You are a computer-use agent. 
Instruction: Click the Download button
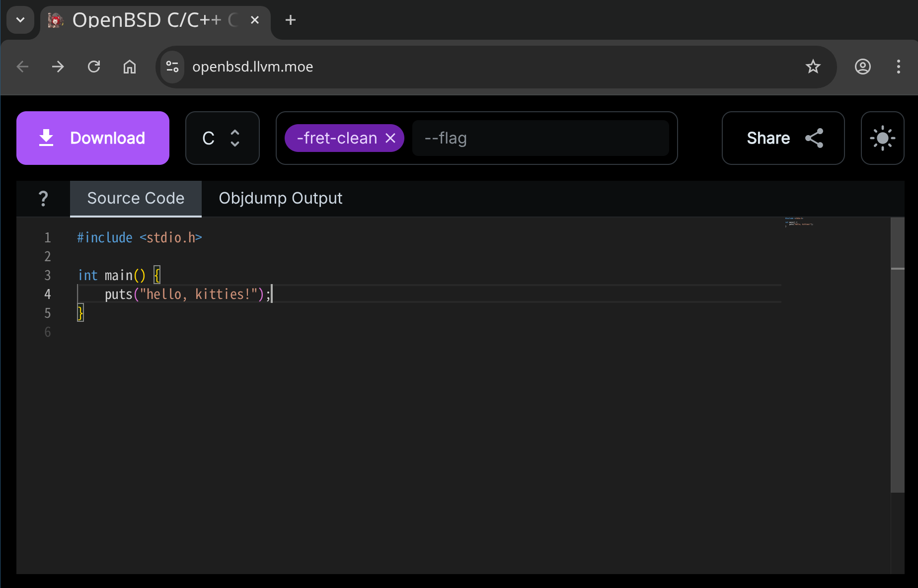[93, 138]
